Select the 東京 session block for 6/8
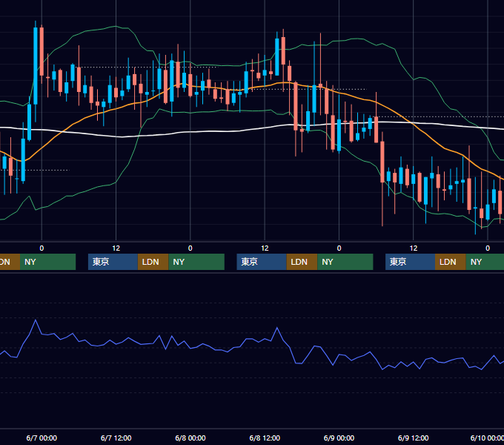The height and width of the screenshot is (445, 504). coord(262,262)
